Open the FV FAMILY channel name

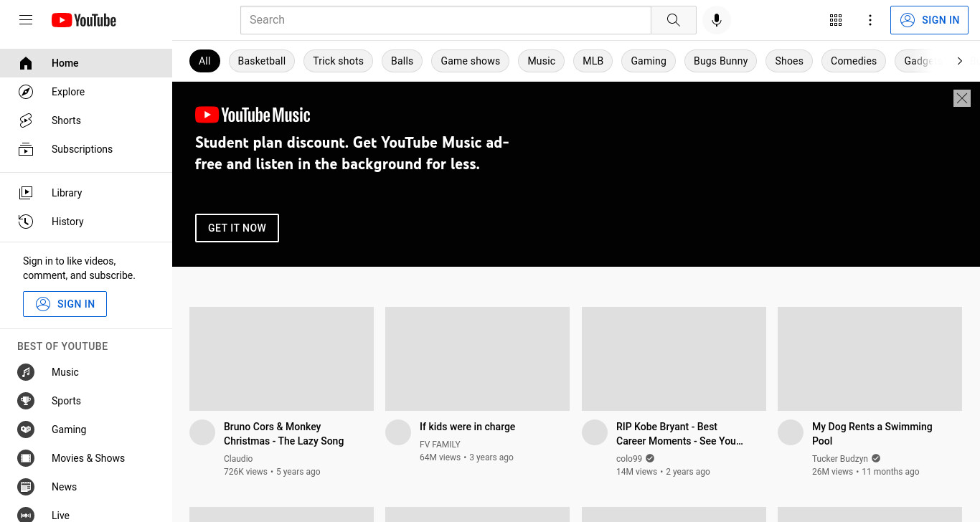tap(440, 445)
